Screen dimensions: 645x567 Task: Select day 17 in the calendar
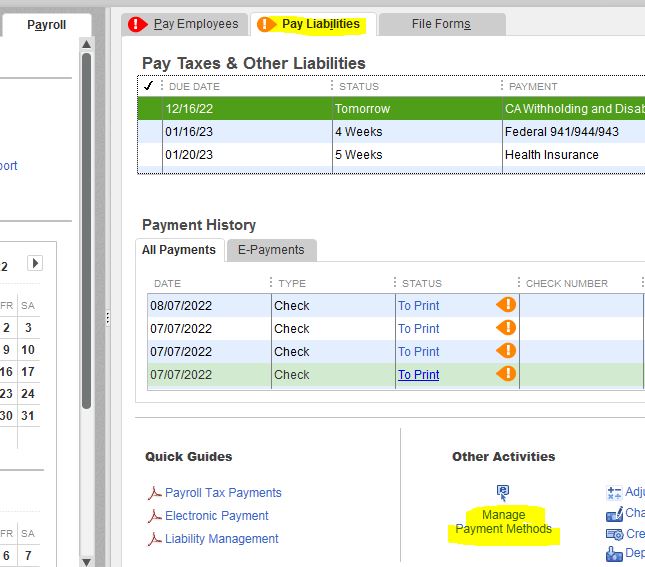(x=28, y=372)
